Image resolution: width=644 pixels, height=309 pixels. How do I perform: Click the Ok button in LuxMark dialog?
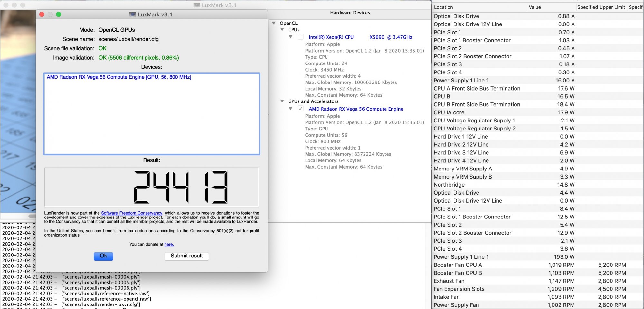[103, 256]
